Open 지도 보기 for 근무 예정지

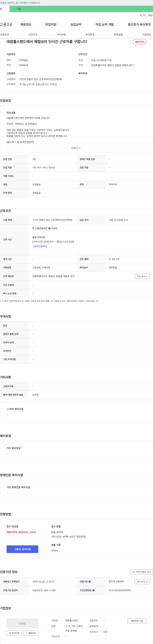pyautogui.click(x=142, y=276)
